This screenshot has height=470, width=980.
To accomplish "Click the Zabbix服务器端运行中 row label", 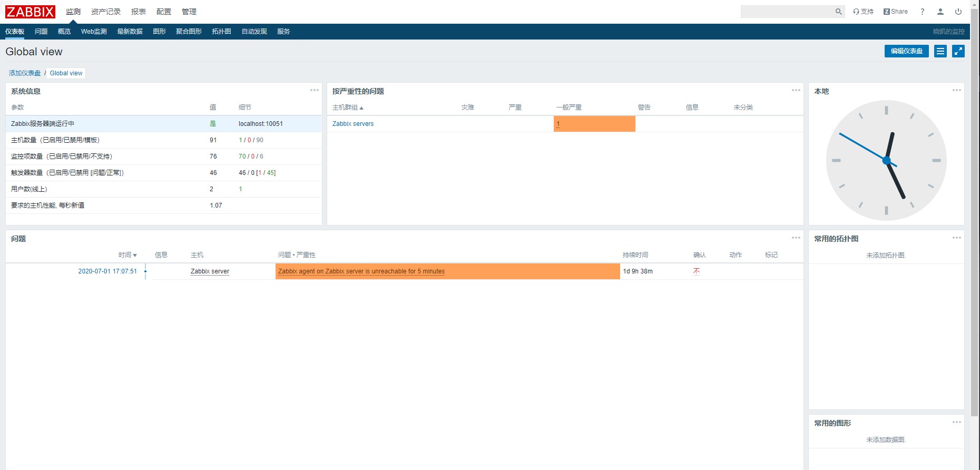I will 43,124.
